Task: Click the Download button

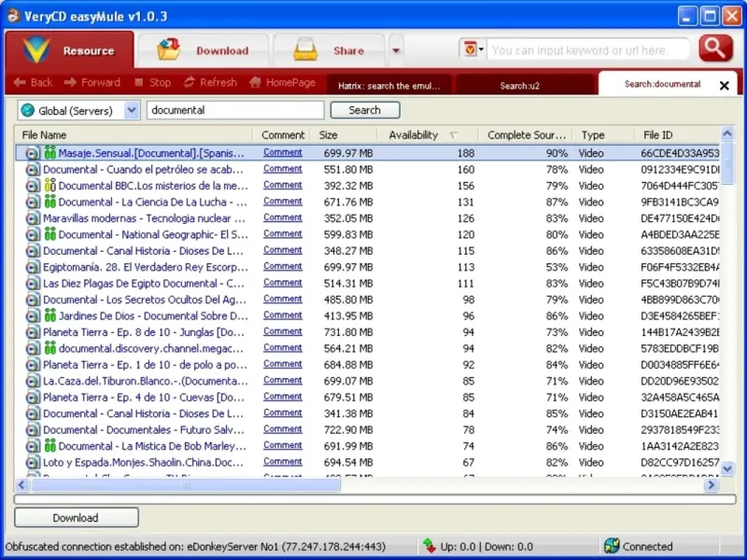Action: click(x=77, y=518)
